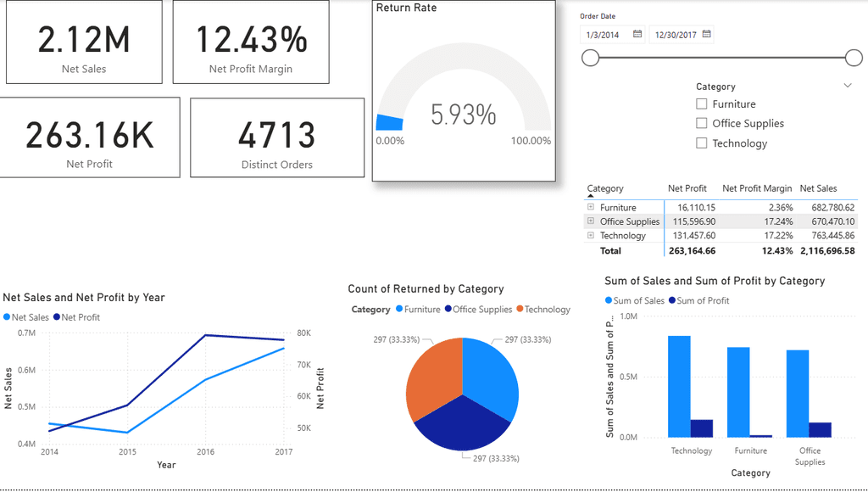Screen dimensions: 868x492
Task: Click Office Supplies legend marker in pie chart
Action: (x=448, y=309)
